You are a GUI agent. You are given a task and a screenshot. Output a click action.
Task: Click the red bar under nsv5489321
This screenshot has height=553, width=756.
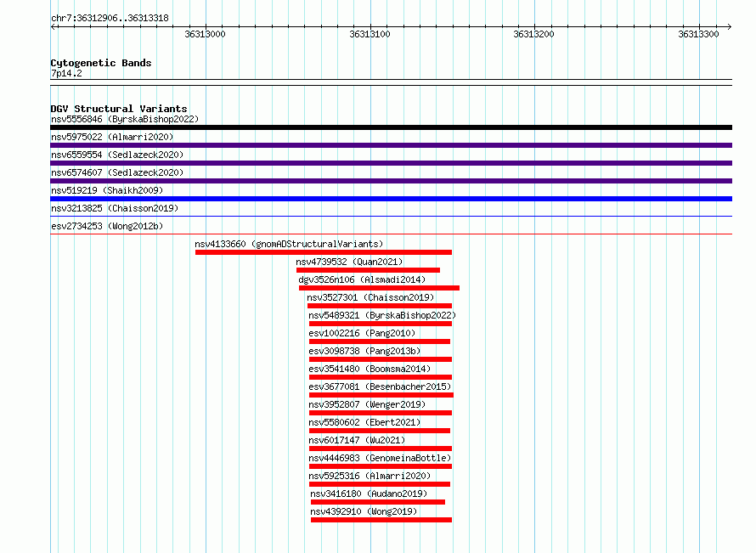381,324
